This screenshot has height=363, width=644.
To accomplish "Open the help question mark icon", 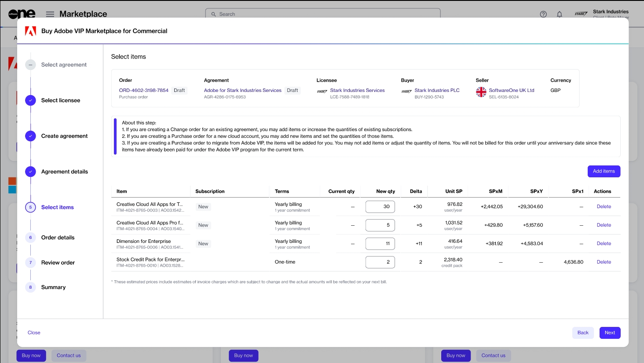I will 543,14.
